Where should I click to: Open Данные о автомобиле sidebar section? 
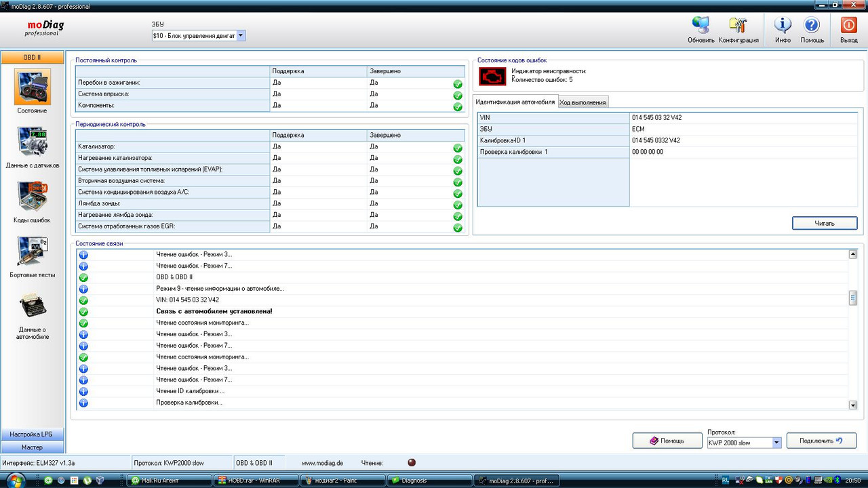click(32, 307)
